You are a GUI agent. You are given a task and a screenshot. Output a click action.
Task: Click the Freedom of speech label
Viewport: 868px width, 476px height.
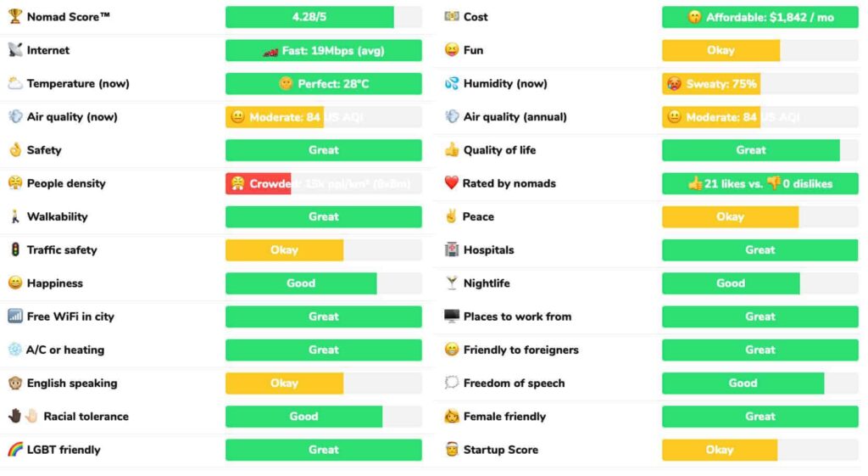coord(514,383)
